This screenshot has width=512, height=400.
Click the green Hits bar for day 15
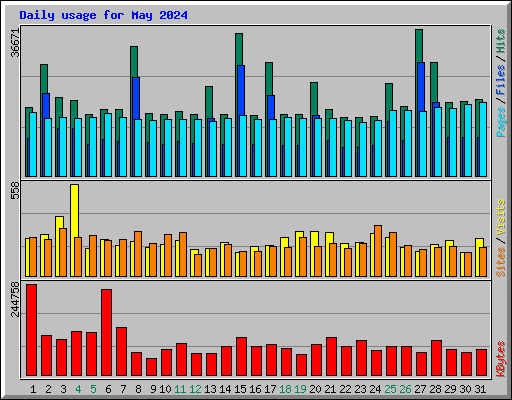pos(239,49)
